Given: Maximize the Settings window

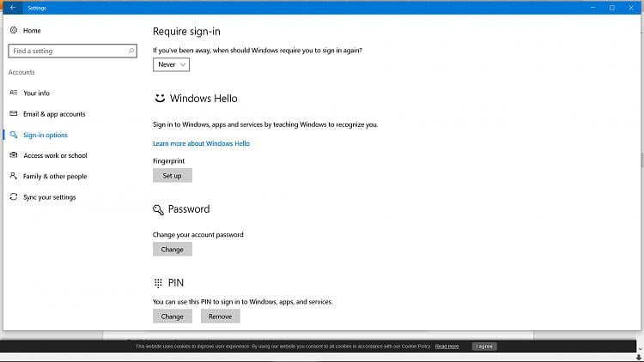Looking at the screenshot, I should [612, 8].
